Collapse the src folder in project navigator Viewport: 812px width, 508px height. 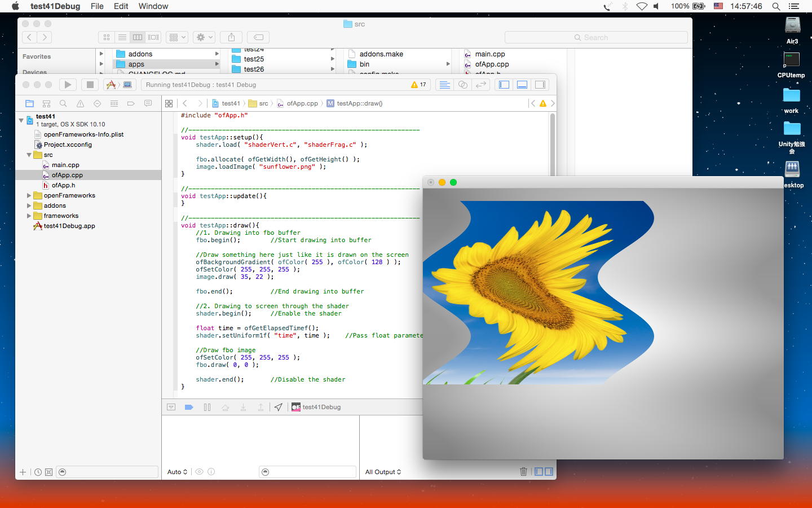[x=29, y=155]
